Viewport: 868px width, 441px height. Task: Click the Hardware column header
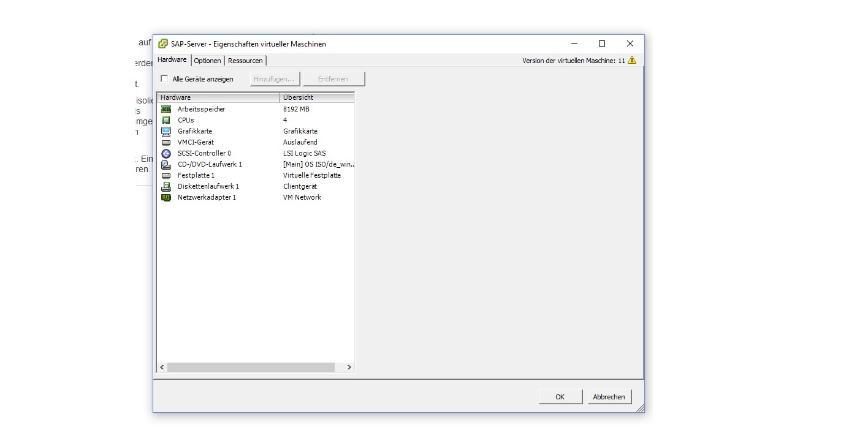point(218,97)
